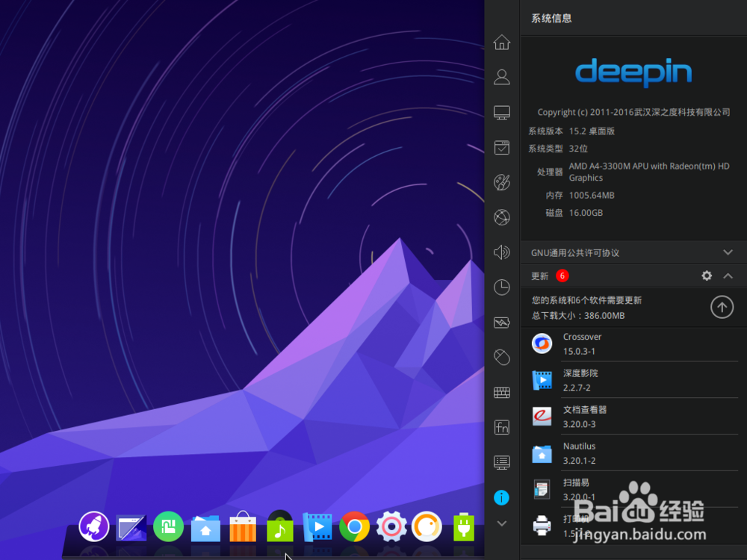Click the 系统信息 panel title
The image size is (747, 560).
pyautogui.click(x=551, y=19)
